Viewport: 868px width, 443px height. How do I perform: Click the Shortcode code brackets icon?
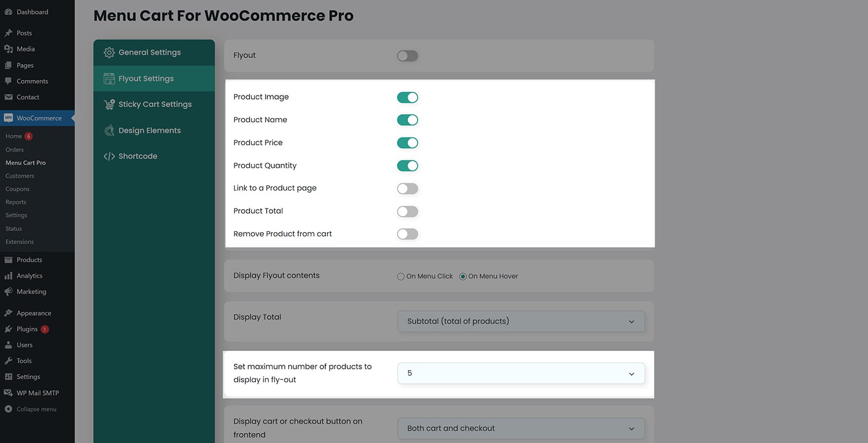[x=109, y=156]
